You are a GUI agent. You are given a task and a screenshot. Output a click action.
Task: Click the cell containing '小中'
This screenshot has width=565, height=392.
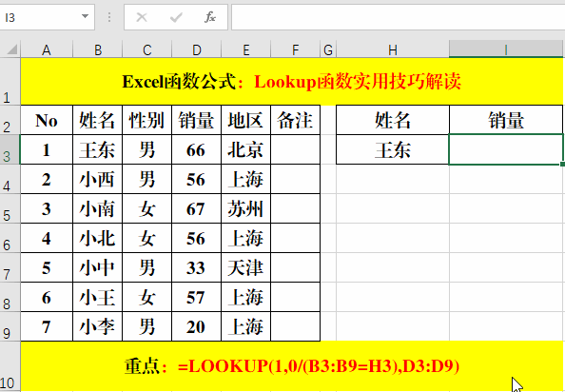(x=98, y=267)
